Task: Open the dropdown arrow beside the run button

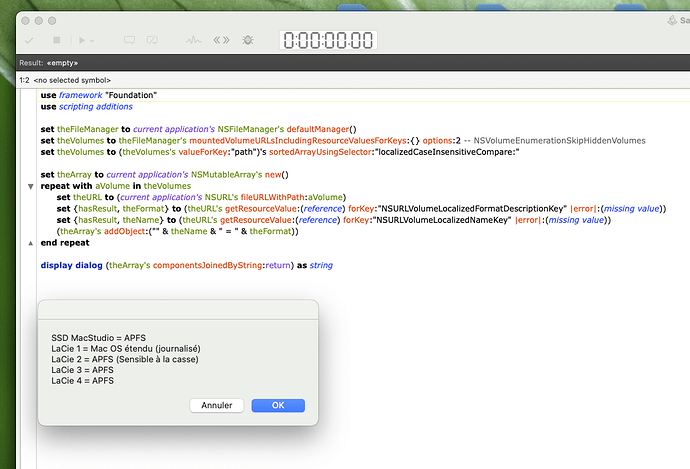Action: [92, 41]
